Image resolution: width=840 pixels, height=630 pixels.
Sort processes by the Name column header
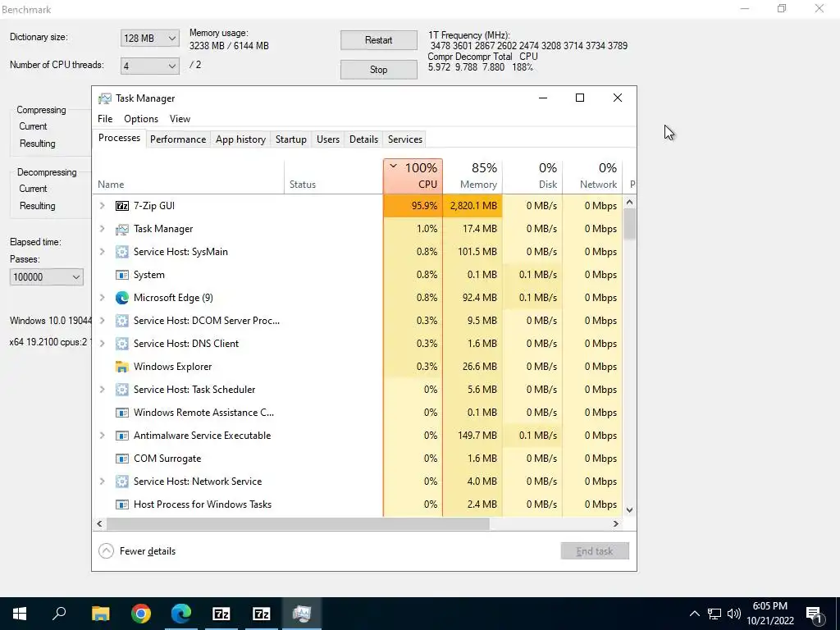point(188,176)
